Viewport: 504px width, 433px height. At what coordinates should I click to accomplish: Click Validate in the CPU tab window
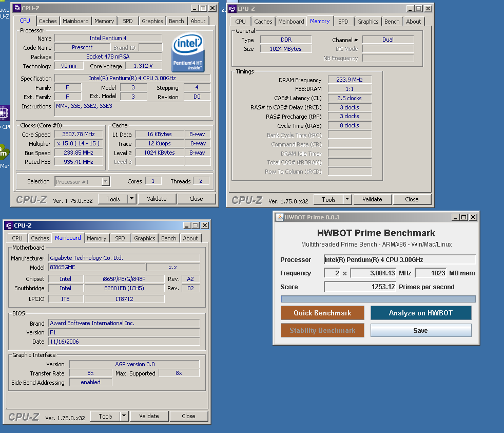coord(157,199)
